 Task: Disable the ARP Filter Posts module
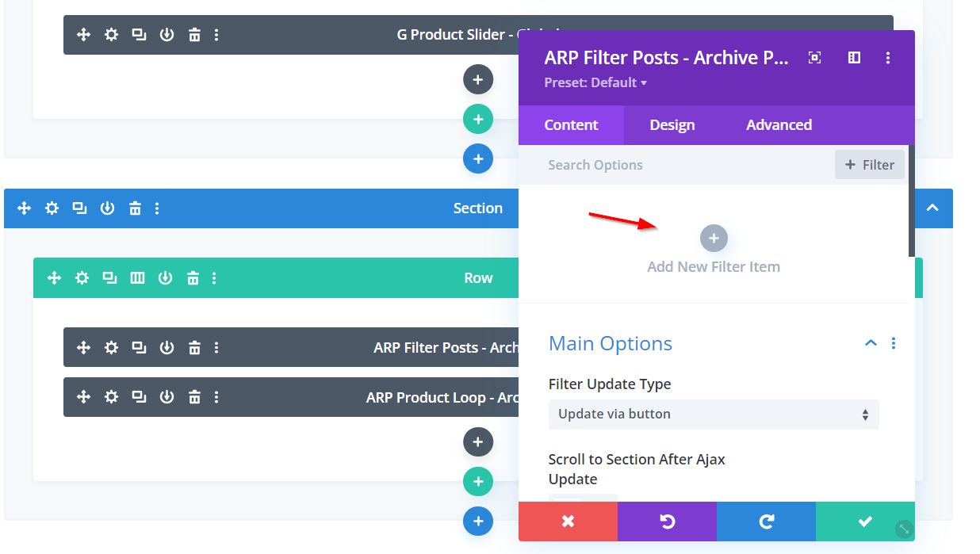tap(167, 347)
